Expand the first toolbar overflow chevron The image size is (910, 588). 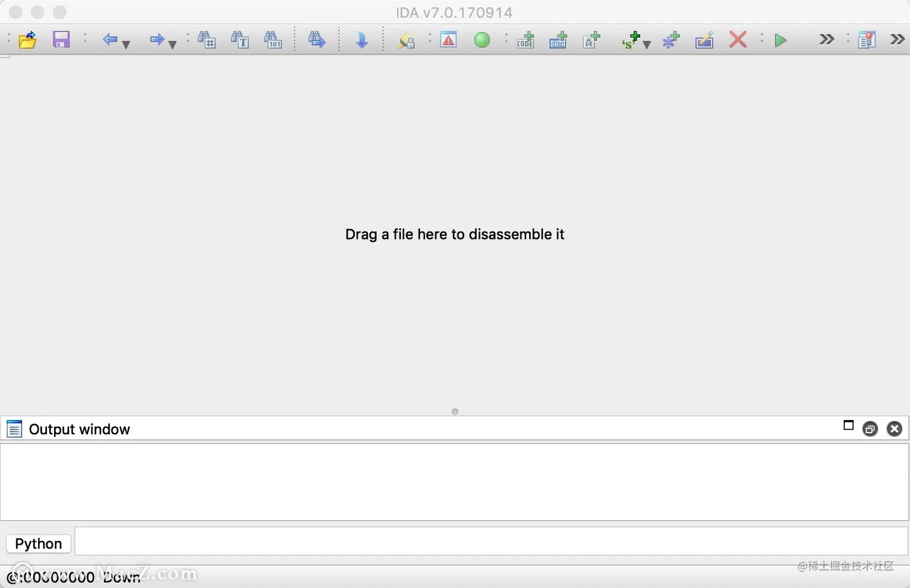click(x=827, y=40)
